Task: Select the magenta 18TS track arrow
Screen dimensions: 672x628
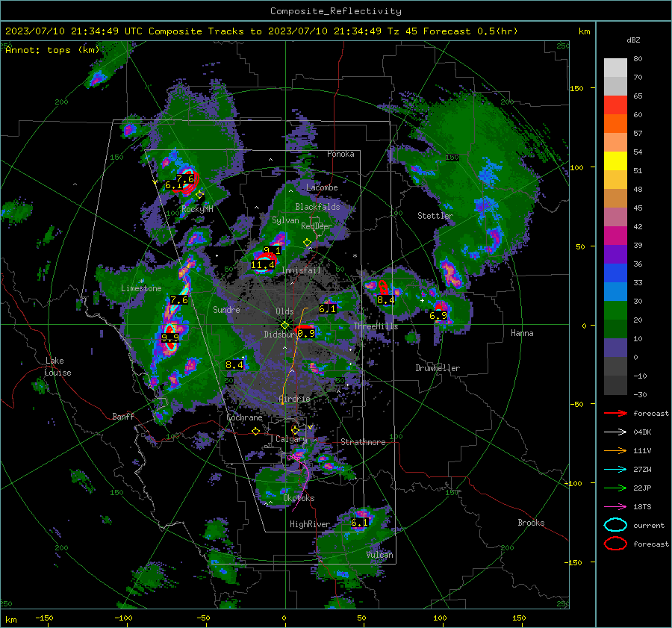Action: click(615, 507)
